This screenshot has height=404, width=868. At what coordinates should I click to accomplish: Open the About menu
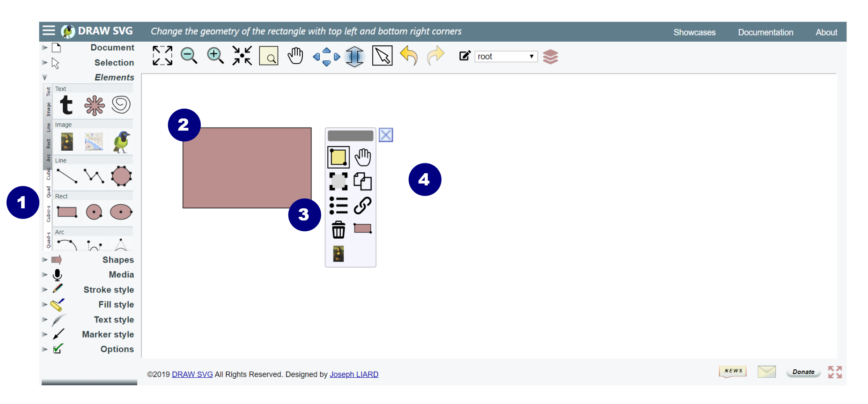coord(826,32)
